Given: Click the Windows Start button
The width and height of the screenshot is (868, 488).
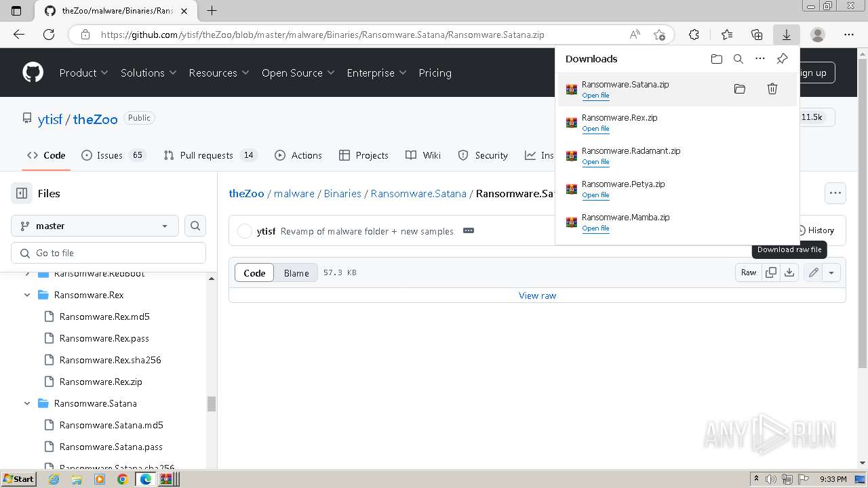Looking at the screenshot, I should [x=19, y=479].
